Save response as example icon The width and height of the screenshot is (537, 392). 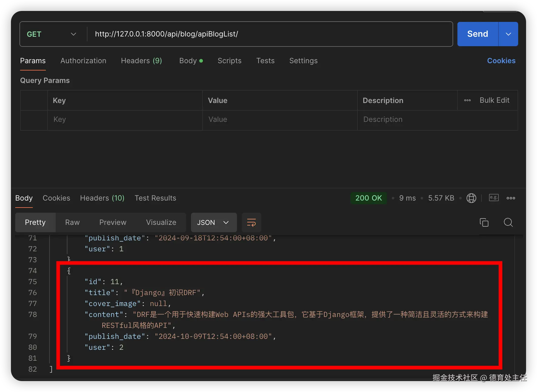pos(494,198)
